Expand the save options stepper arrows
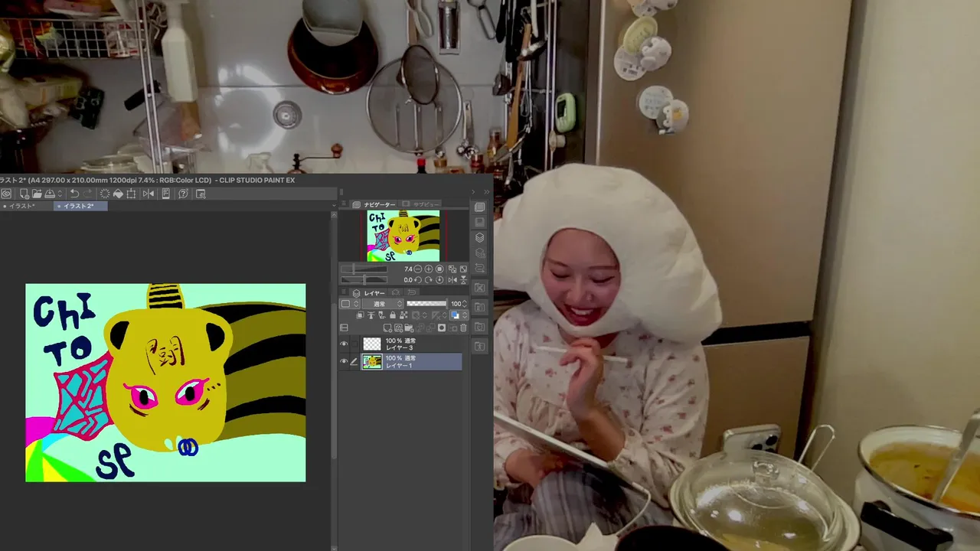The height and width of the screenshot is (551, 980). [x=60, y=194]
